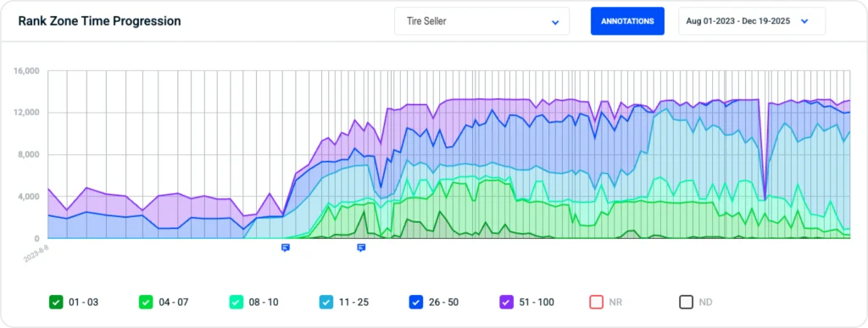Click the 12,000 y-axis label

pos(26,113)
